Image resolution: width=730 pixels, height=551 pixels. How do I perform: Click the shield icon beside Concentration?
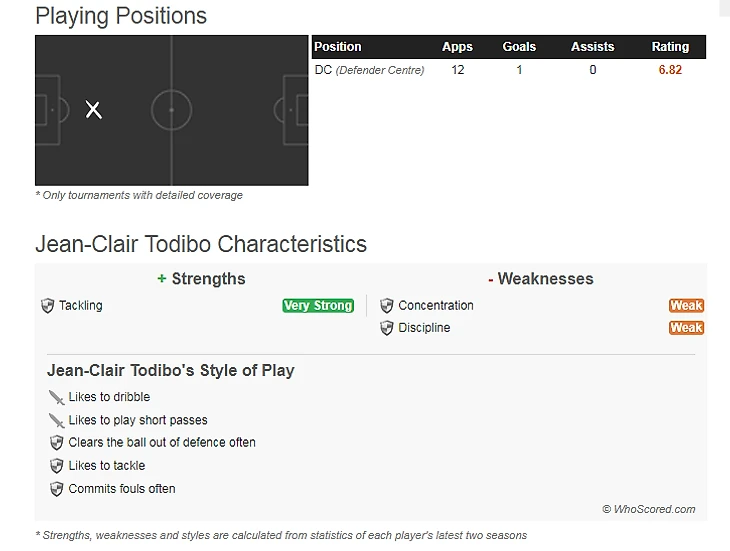point(386,306)
